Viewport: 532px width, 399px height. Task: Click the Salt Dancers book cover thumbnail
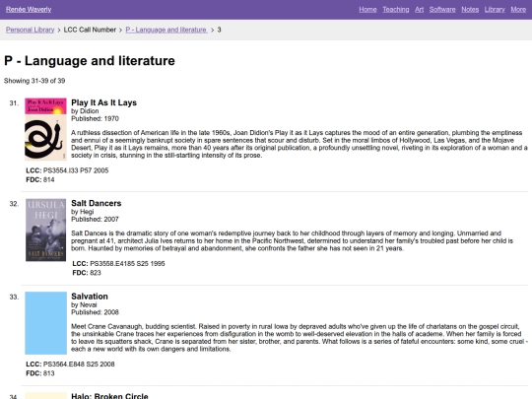pyautogui.click(x=45, y=230)
